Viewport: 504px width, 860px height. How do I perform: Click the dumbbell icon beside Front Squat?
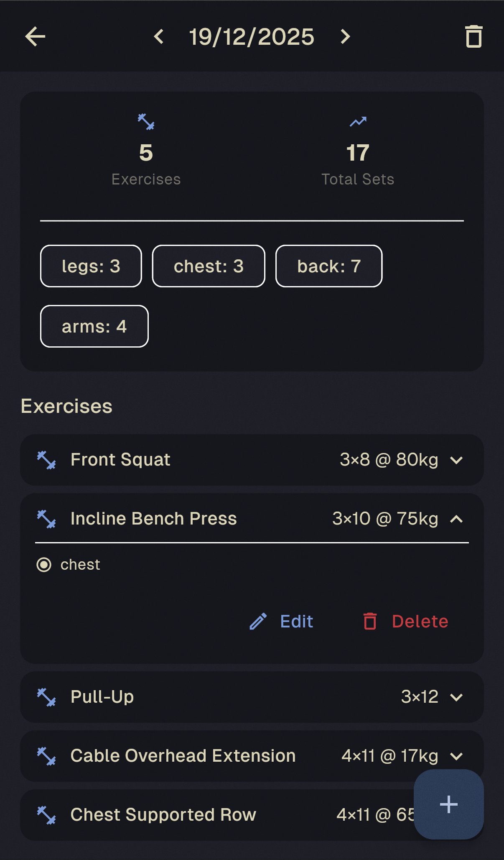47,460
